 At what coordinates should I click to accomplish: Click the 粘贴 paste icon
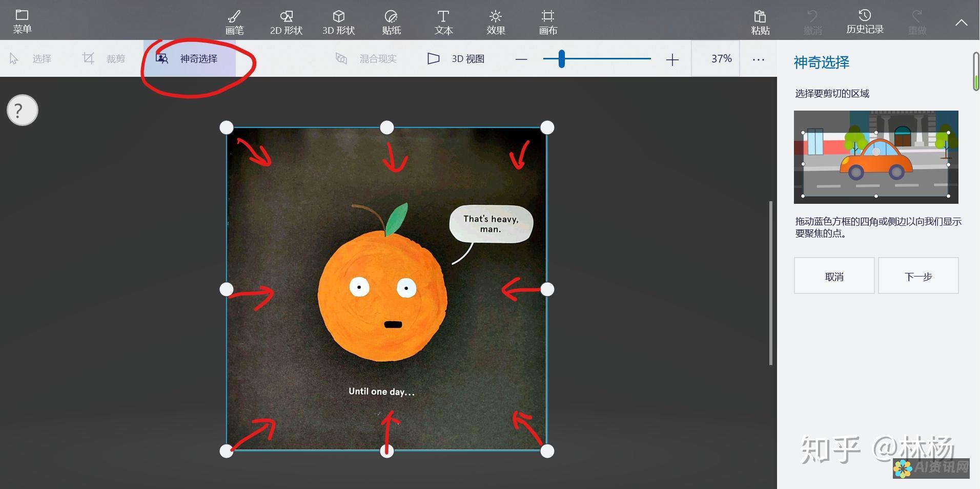coord(760,23)
